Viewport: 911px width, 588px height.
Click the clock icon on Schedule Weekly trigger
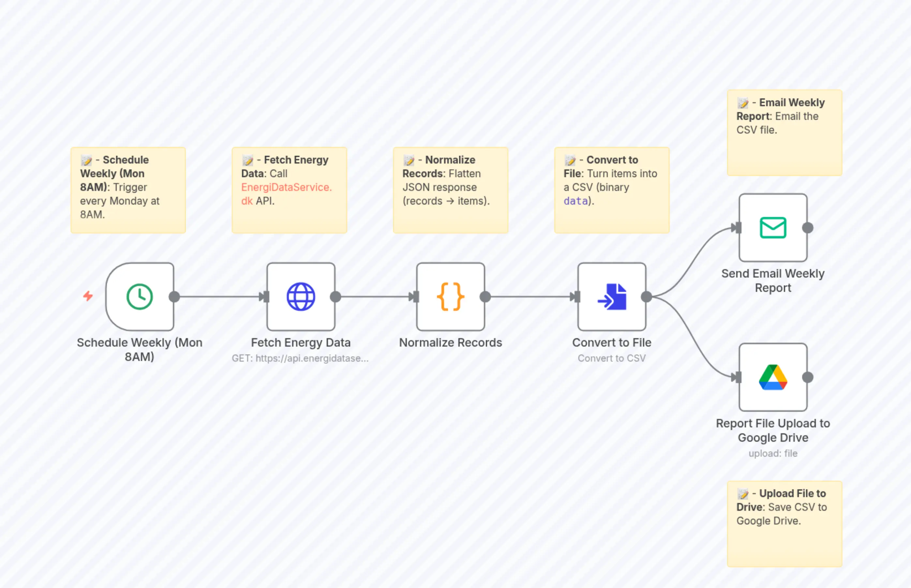pos(140,297)
